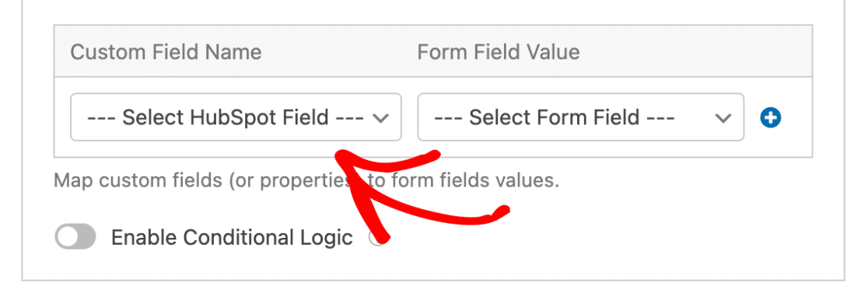
Task: Click the '--- Select HubSpot Field ---' placeholder text
Action: 225,117
